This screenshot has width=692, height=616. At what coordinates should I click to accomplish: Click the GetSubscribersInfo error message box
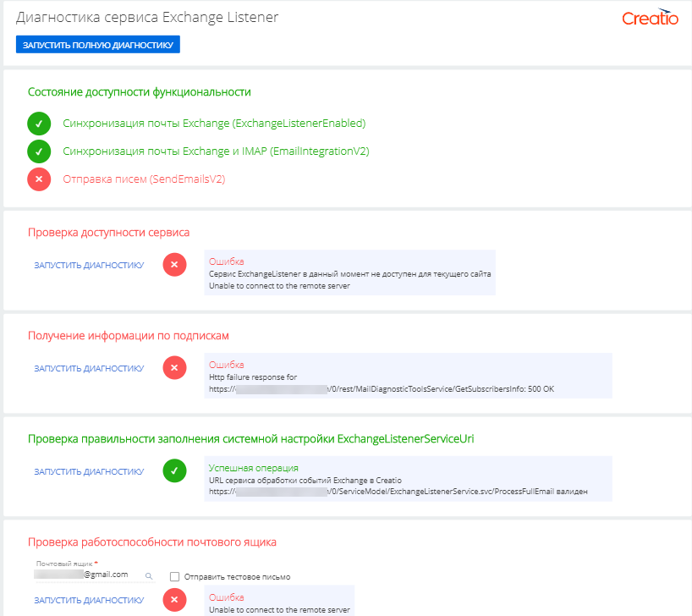pos(407,376)
